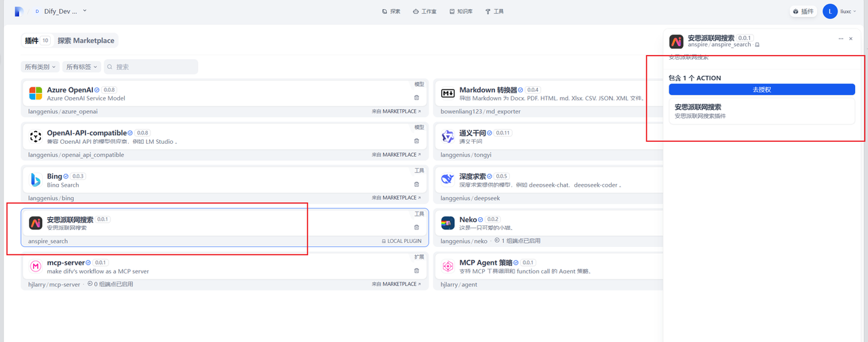Click the MCP Agent 策略 plugin title

(487, 263)
